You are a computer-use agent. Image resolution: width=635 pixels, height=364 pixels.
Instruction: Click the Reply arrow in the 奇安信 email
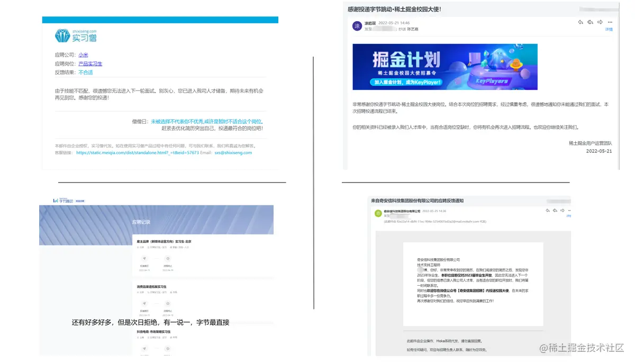click(x=548, y=211)
